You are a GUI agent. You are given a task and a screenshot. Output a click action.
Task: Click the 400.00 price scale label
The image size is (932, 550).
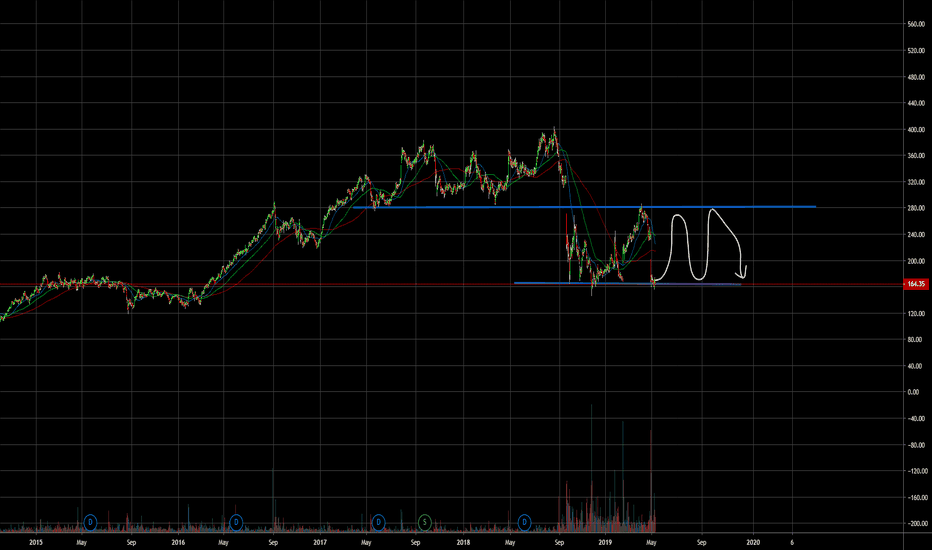916,130
